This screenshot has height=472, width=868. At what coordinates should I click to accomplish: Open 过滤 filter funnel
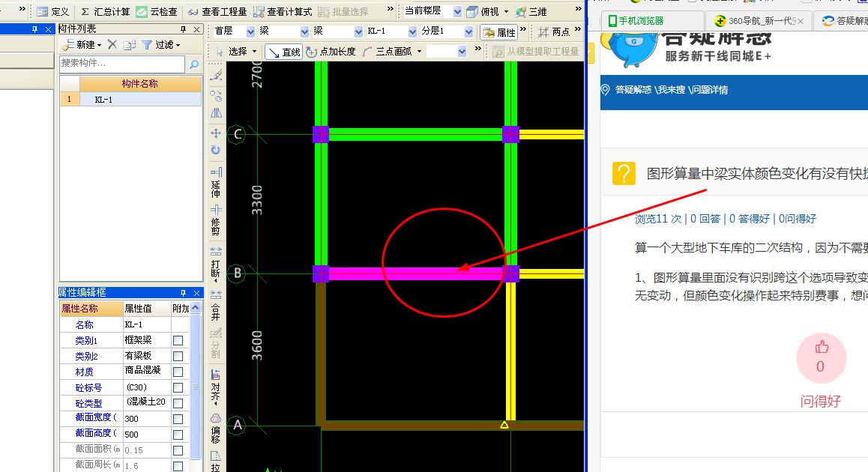pyautogui.click(x=160, y=45)
